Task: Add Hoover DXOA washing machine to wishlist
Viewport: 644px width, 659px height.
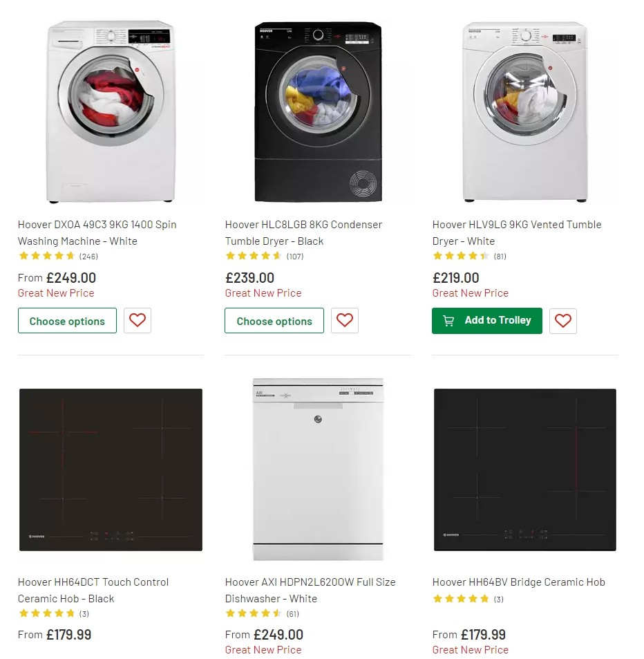Action: [138, 321]
